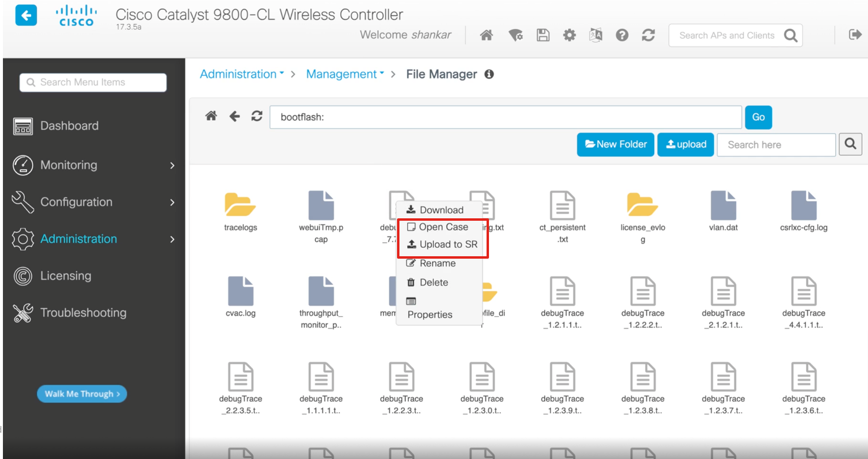Viewport: 868px width, 459px height.
Task: Expand the Administration sidebar chevron
Action: pyautogui.click(x=172, y=239)
